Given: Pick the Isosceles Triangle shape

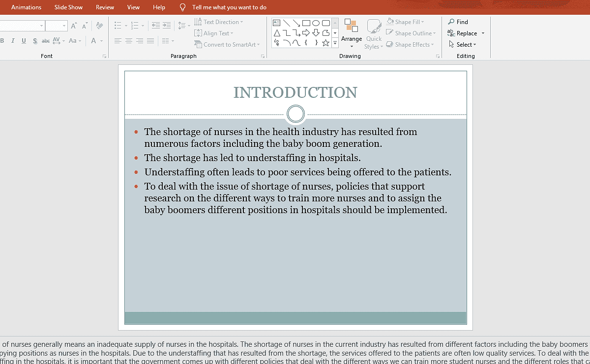Looking at the screenshot, I should tap(276, 33).
